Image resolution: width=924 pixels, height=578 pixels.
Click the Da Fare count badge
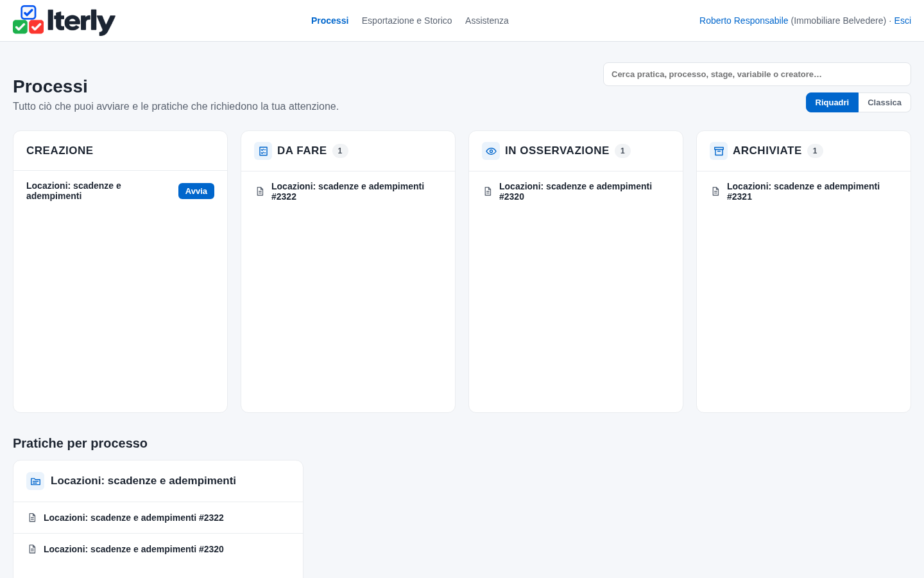point(340,151)
